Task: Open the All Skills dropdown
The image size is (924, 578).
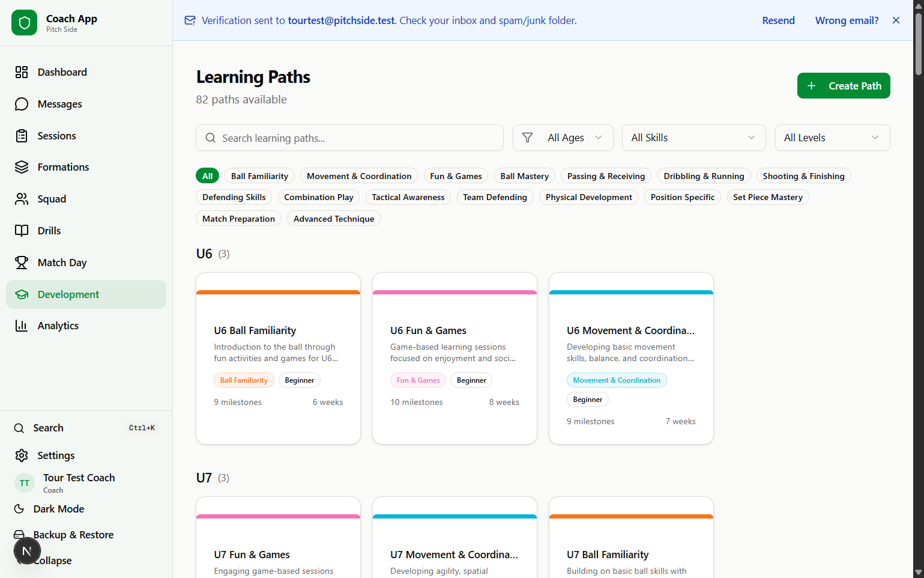Action: (693, 138)
